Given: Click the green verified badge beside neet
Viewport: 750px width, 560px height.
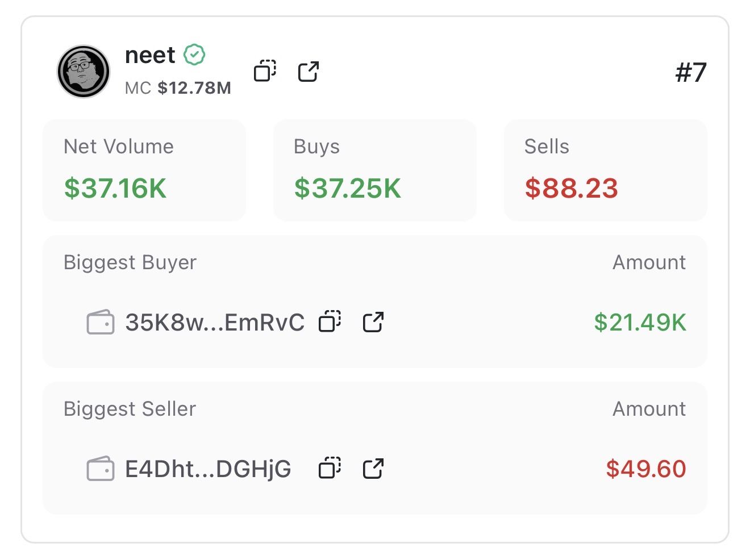Looking at the screenshot, I should [x=194, y=55].
